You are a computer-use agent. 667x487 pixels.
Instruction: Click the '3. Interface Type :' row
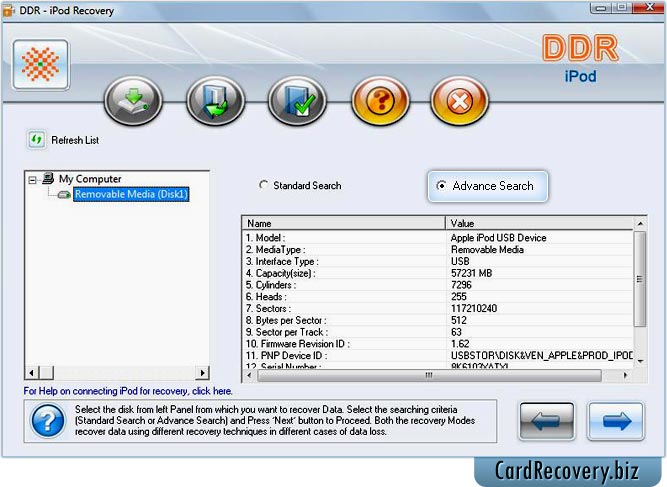pos(438,262)
